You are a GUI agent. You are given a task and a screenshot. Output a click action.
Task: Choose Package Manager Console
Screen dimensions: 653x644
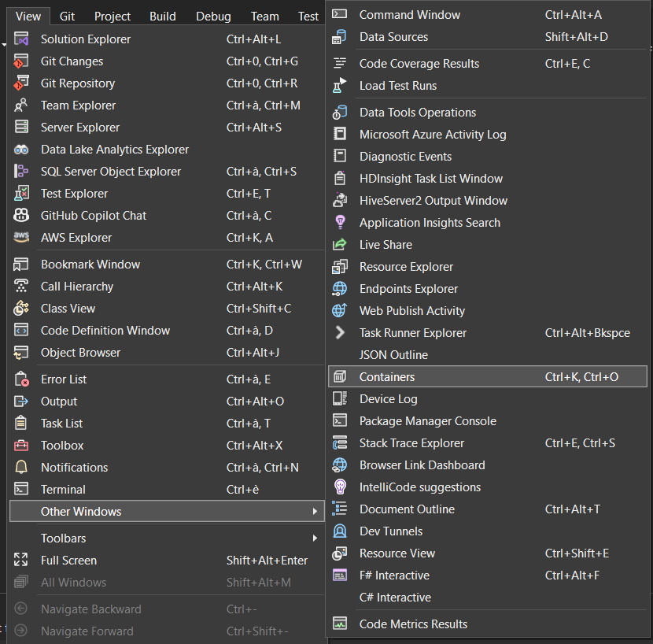[487, 421]
